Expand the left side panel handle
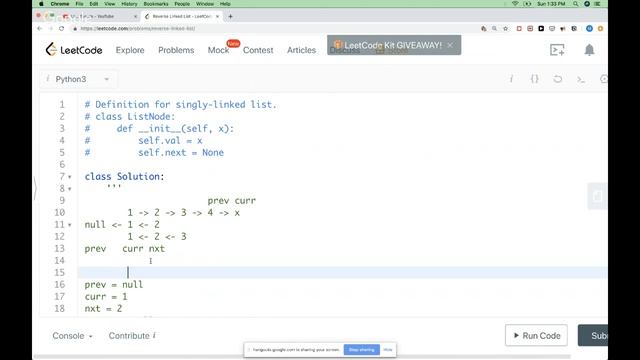The height and width of the screenshot is (360, 640). [35, 188]
